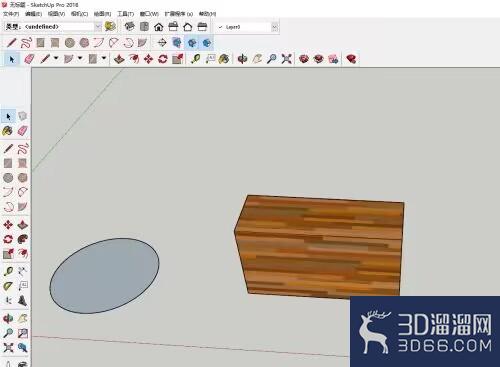Select Axes tool in left tool palette
The image size is (500, 367).
click(x=8, y=300)
